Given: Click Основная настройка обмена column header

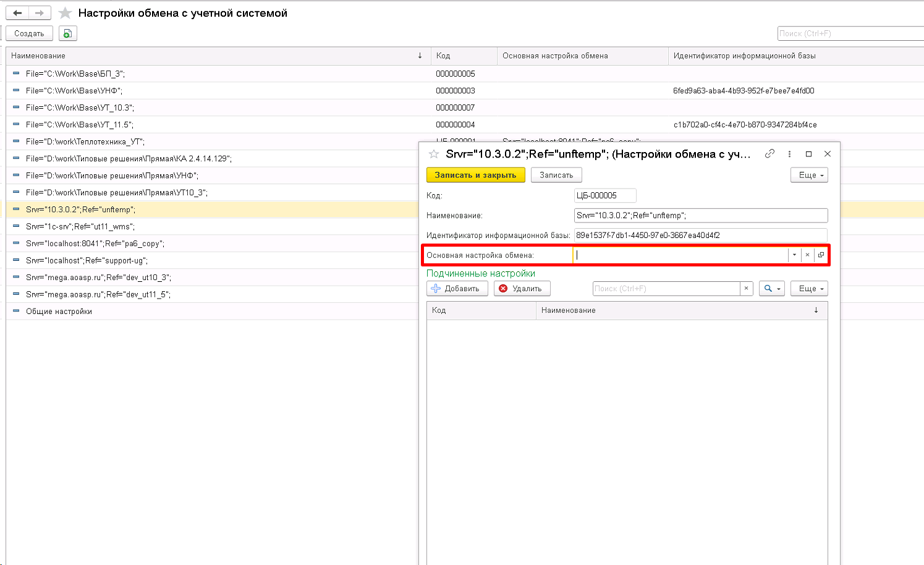Looking at the screenshot, I should (582, 56).
